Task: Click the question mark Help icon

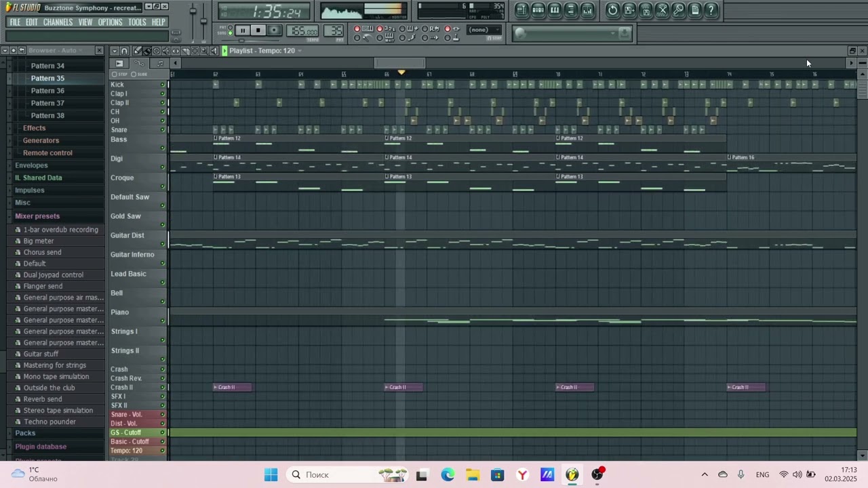Action: tap(711, 10)
